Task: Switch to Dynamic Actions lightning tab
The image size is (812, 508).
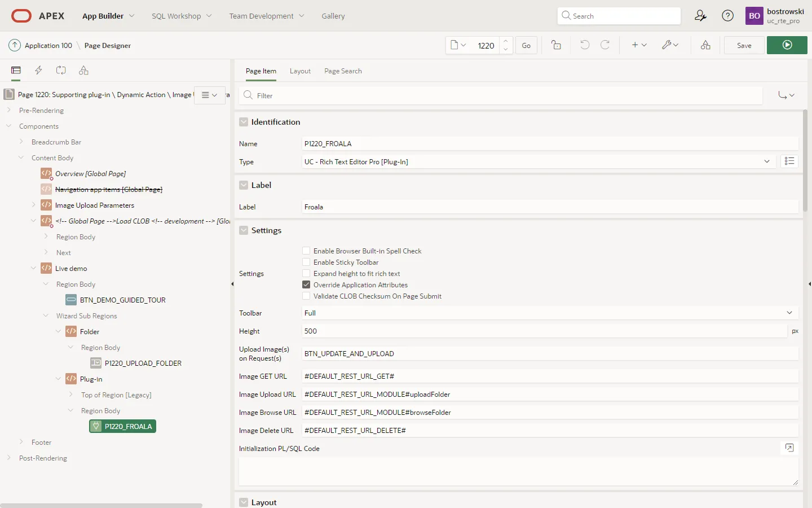Action: point(38,71)
